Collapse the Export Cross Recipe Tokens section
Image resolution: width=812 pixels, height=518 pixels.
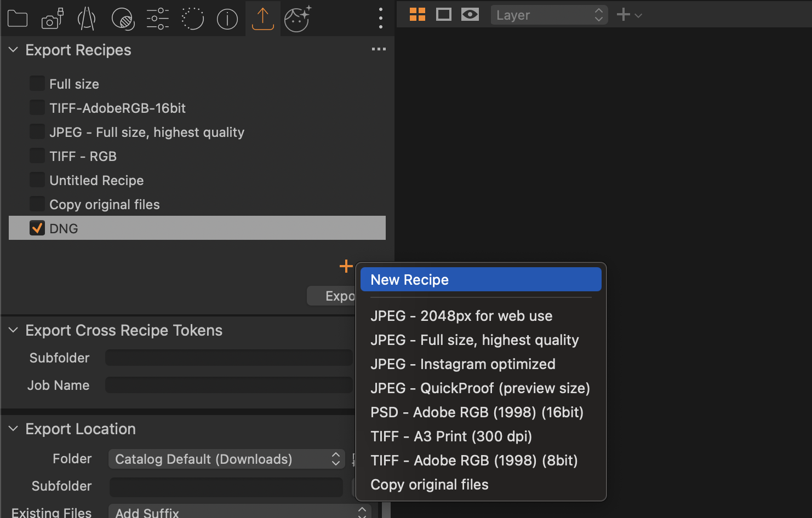click(14, 330)
